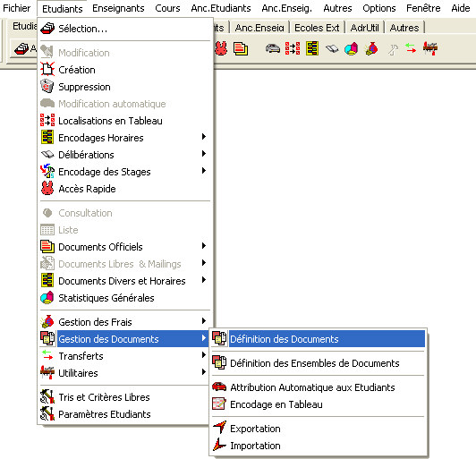Open the Anc.Etudiants menu
Viewport: 476px width, 459px height.
point(221,8)
